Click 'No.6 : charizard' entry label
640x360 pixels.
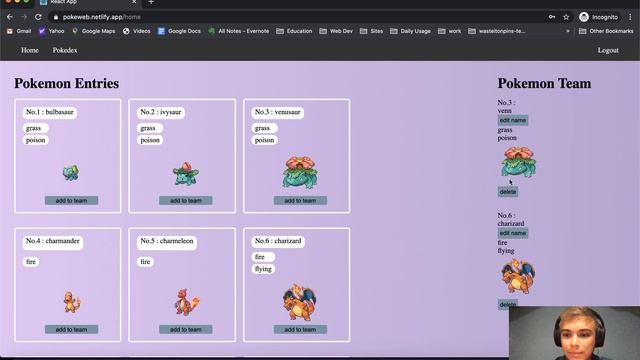point(278,241)
